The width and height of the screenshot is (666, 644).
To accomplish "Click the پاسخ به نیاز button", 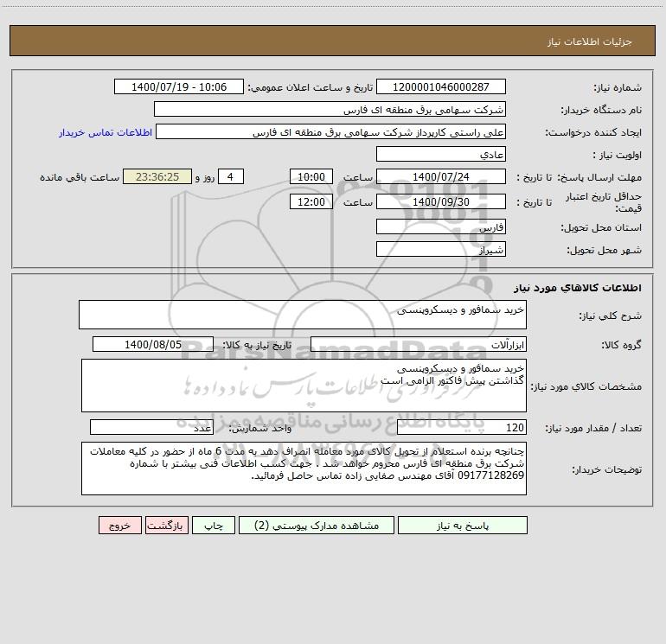I will pos(463,525).
